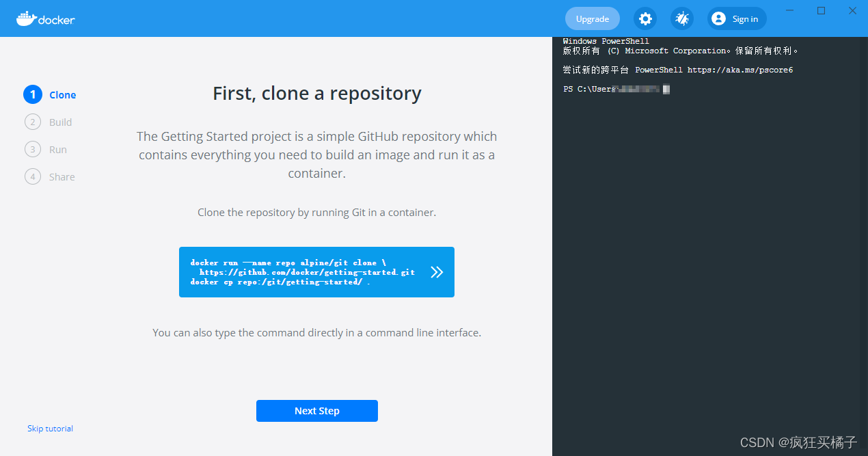Click the docker run command code block
Screen dimensions: 868x456
(316, 272)
